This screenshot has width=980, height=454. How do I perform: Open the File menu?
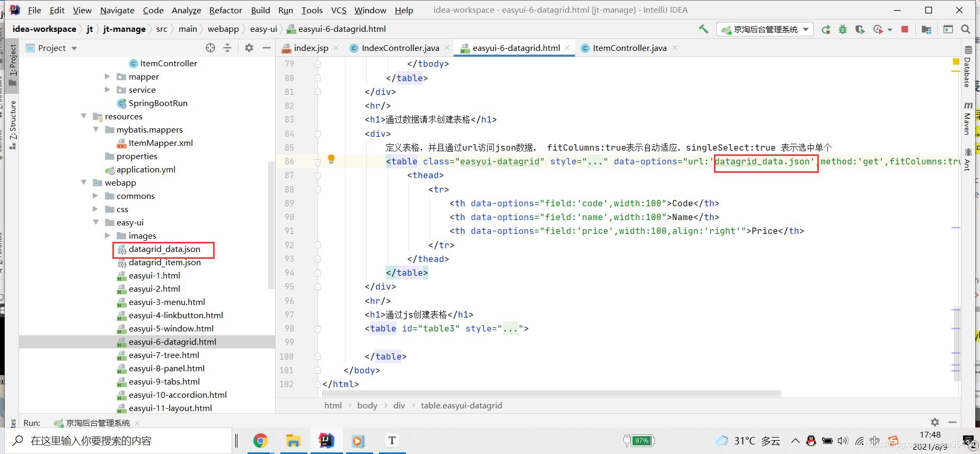point(34,10)
